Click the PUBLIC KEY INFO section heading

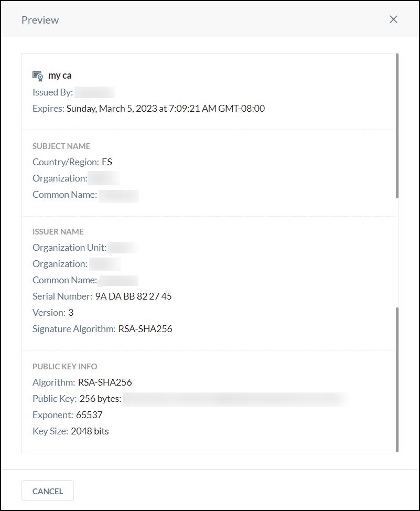[65, 367]
